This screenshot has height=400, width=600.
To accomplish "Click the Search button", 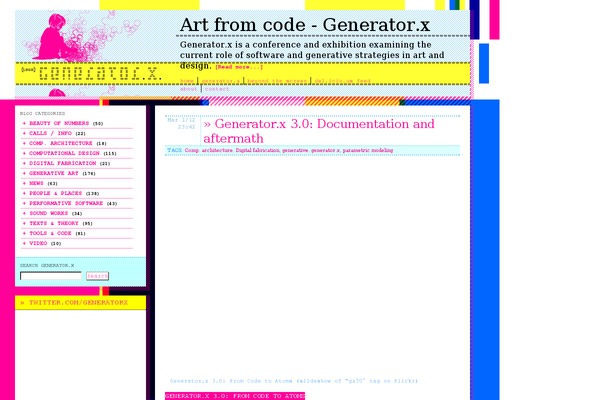I will click(x=97, y=276).
